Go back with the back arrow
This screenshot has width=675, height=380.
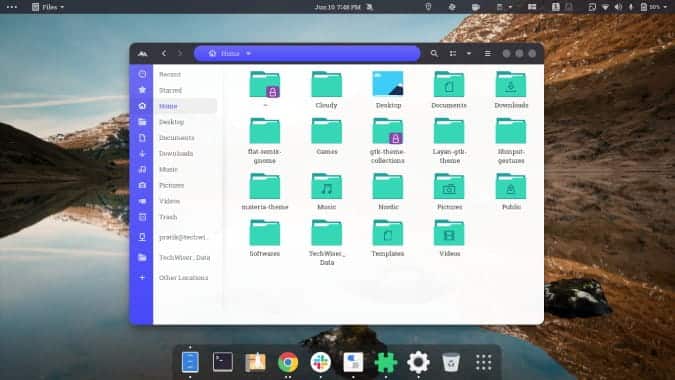click(164, 53)
